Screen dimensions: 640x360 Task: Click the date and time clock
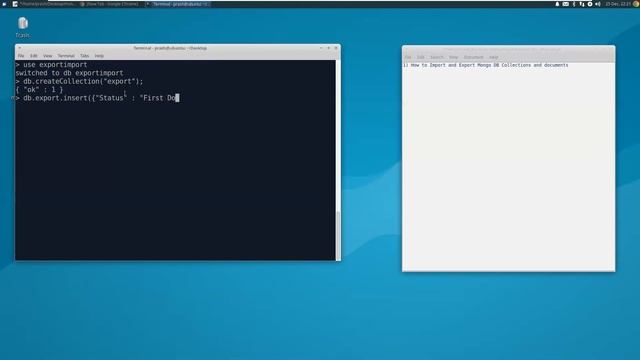tap(618, 4)
